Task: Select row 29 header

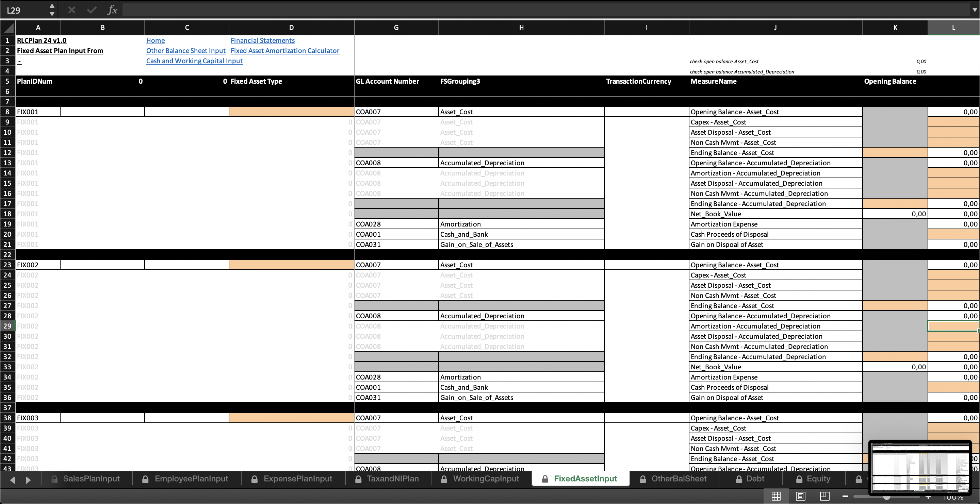Action: click(x=7, y=326)
